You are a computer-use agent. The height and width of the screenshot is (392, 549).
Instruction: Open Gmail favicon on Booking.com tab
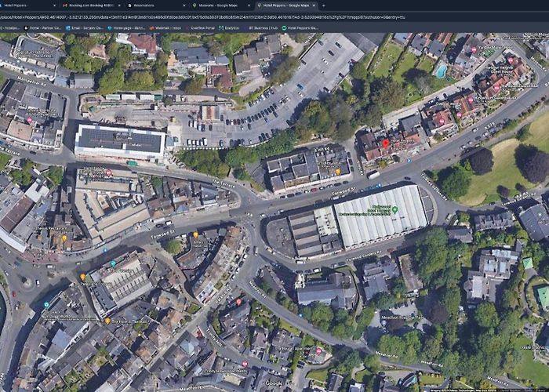[x=65, y=5]
